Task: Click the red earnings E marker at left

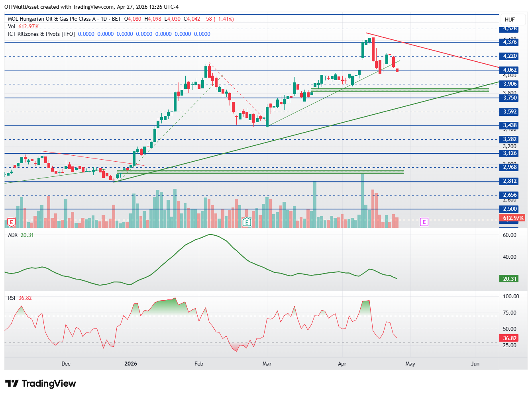Action: [12, 222]
